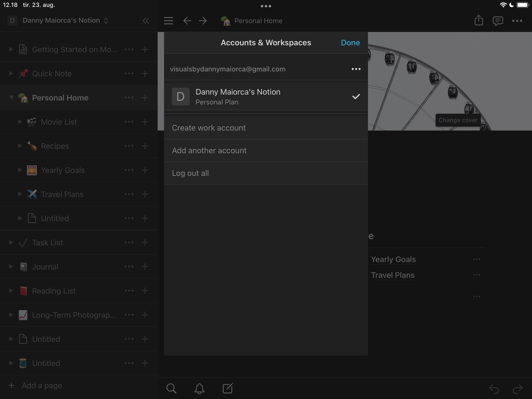Expand the Movie List triangle
Viewport: 532px width, 399px height.
(20, 122)
